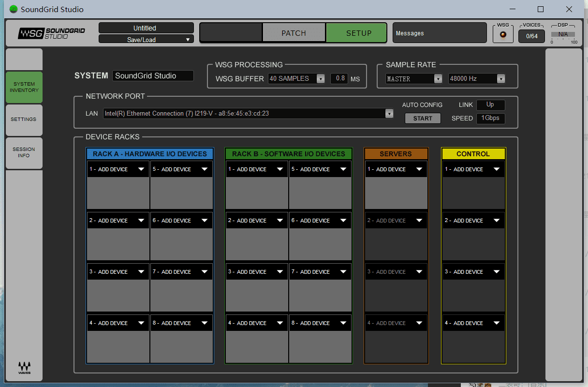
Task: Click the DSP usage meter
Action: [x=563, y=34]
